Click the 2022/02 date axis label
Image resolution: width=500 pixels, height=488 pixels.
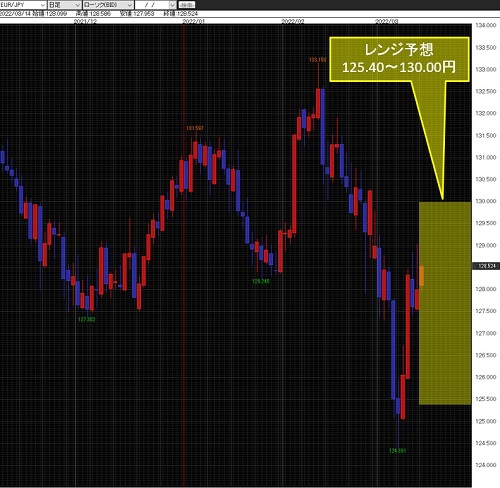coord(293,21)
